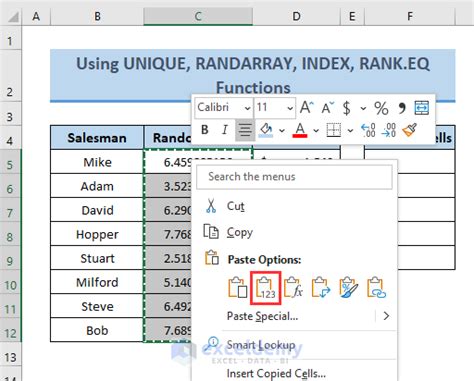Viewport: 474px width, 381px height.
Task: Select Paste Link option
Action: tap(376, 287)
